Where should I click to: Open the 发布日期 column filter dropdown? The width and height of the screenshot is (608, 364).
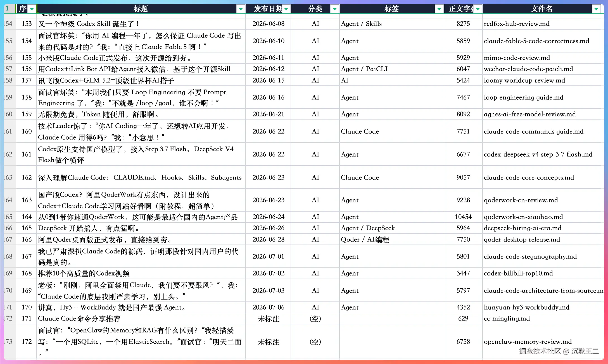pyautogui.click(x=286, y=9)
